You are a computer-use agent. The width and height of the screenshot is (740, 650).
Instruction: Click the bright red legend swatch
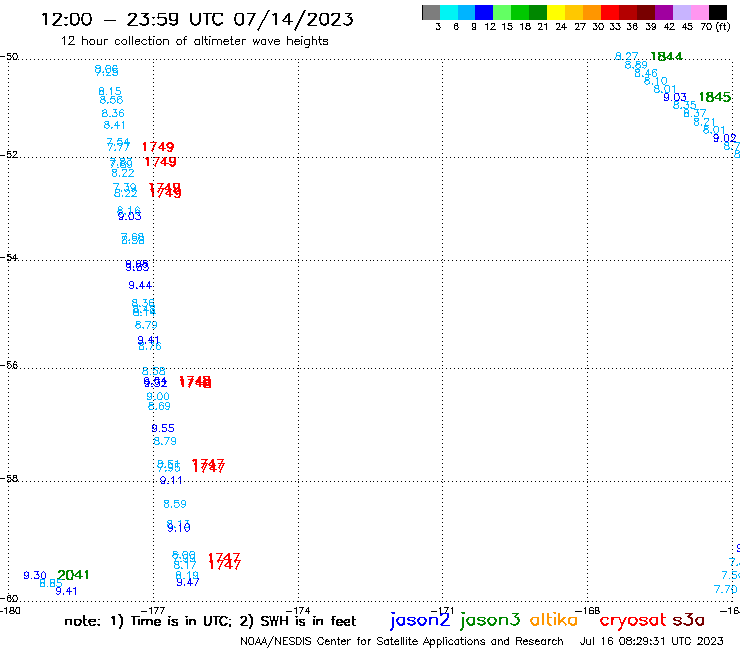pyautogui.click(x=610, y=12)
